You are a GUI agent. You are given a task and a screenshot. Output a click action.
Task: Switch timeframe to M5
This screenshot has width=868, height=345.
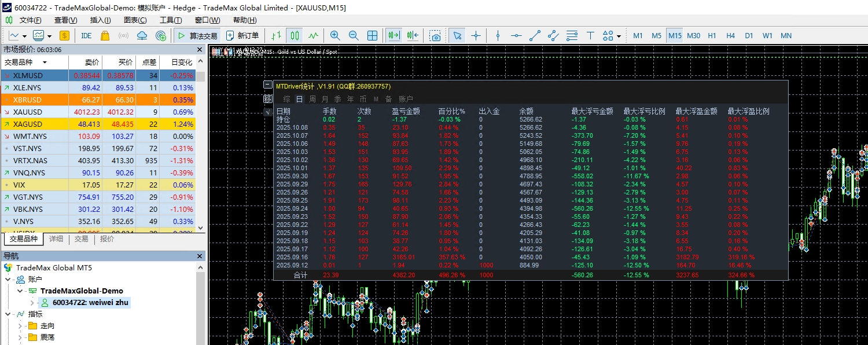coord(656,35)
